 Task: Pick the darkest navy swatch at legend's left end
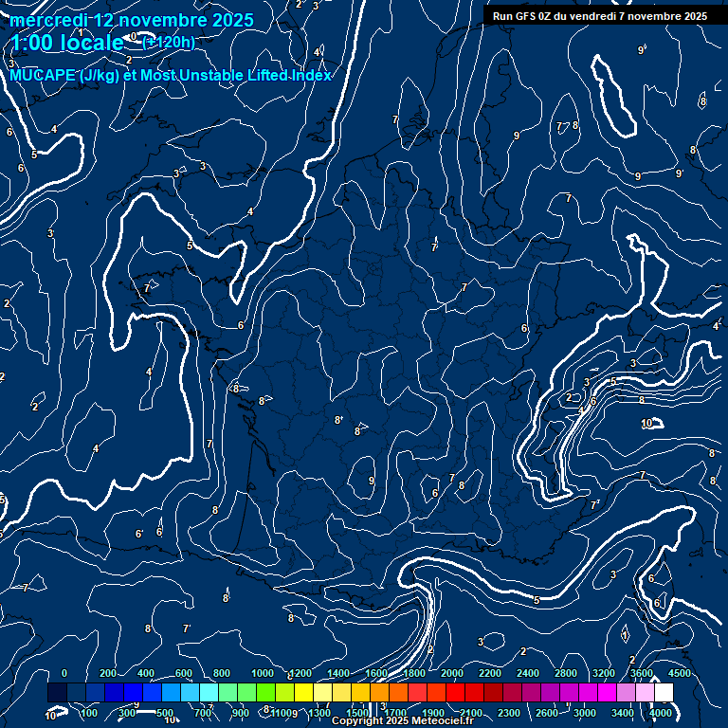[57, 693]
